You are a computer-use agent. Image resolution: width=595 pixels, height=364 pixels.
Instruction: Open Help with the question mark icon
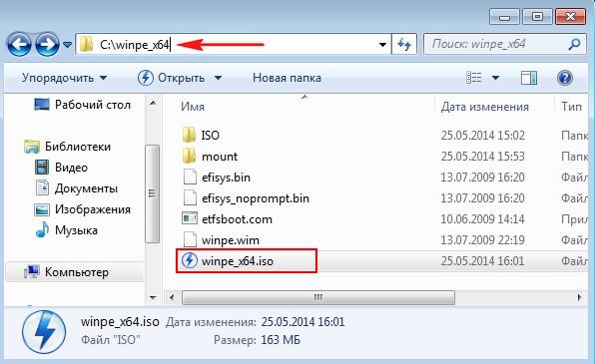565,78
